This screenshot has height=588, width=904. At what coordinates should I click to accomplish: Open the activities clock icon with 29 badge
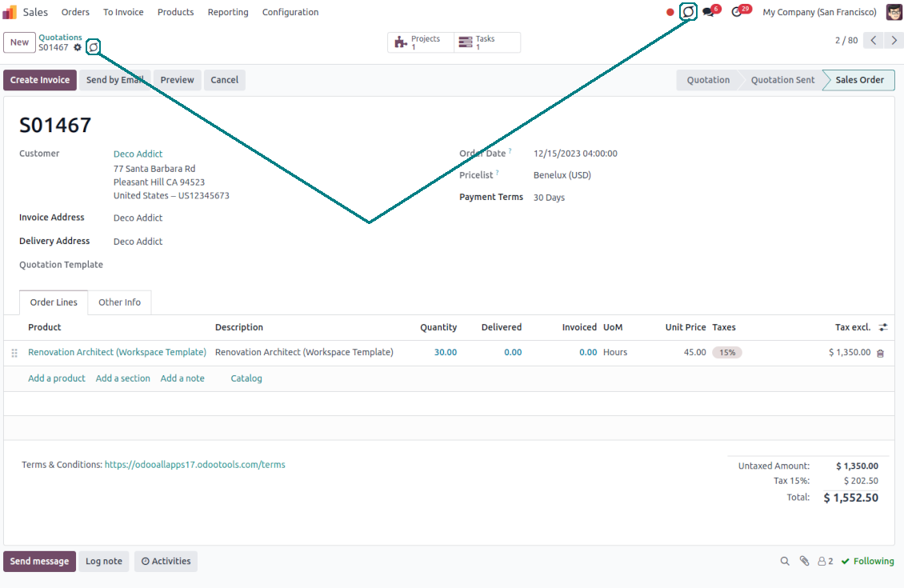(737, 12)
